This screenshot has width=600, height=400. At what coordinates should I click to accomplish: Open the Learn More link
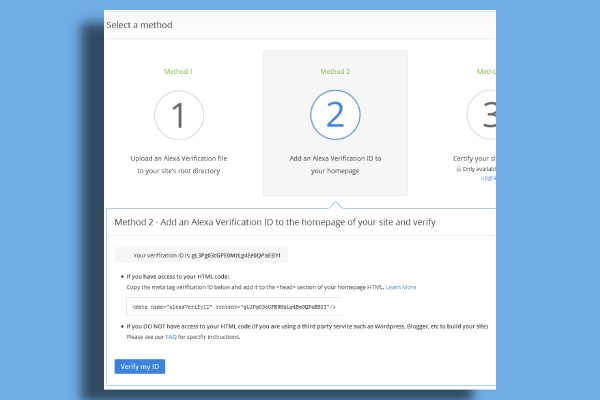pyautogui.click(x=401, y=287)
